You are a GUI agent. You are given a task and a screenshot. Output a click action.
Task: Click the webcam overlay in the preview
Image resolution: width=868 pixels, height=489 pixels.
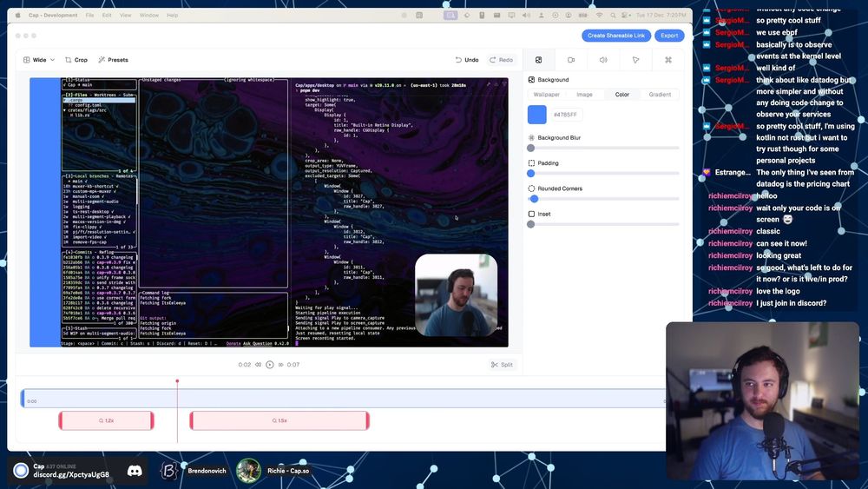click(x=457, y=295)
